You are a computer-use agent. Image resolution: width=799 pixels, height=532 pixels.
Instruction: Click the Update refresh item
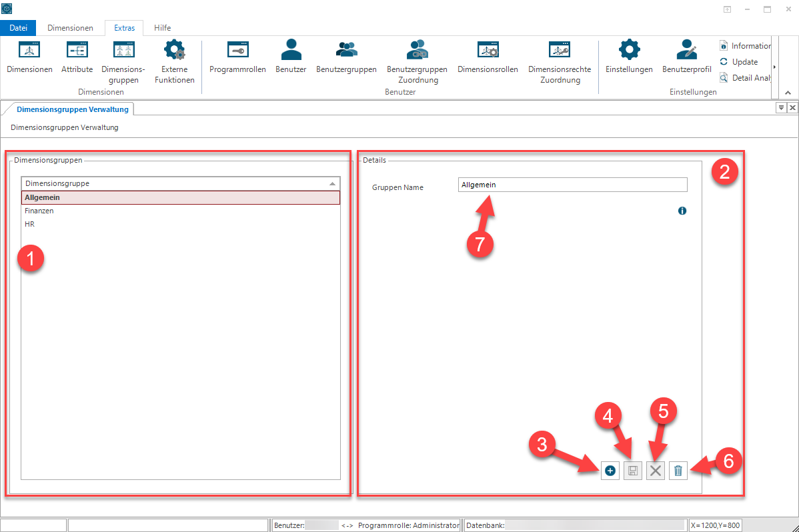pyautogui.click(x=739, y=61)
